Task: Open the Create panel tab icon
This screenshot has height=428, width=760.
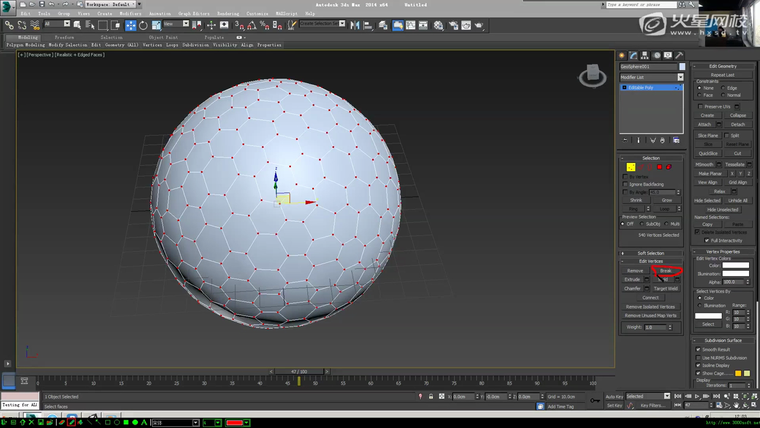Action: click(x=621, y=56)
